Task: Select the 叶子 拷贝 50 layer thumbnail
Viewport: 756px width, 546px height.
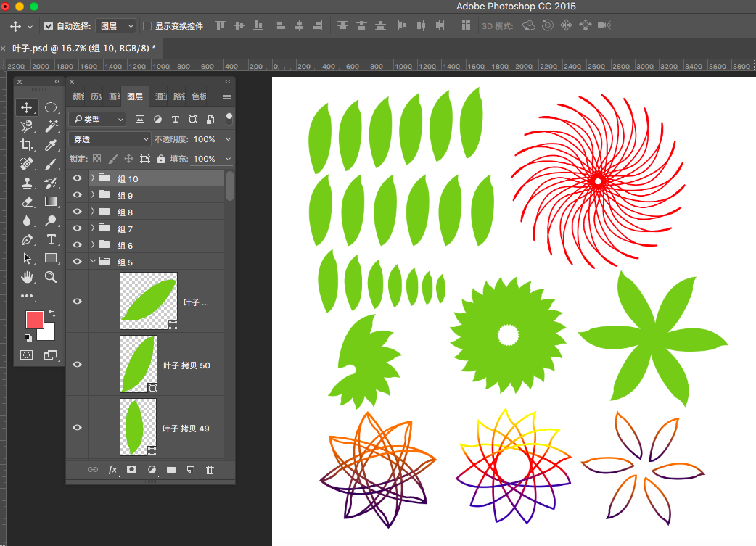Action: tap(138, 364)
